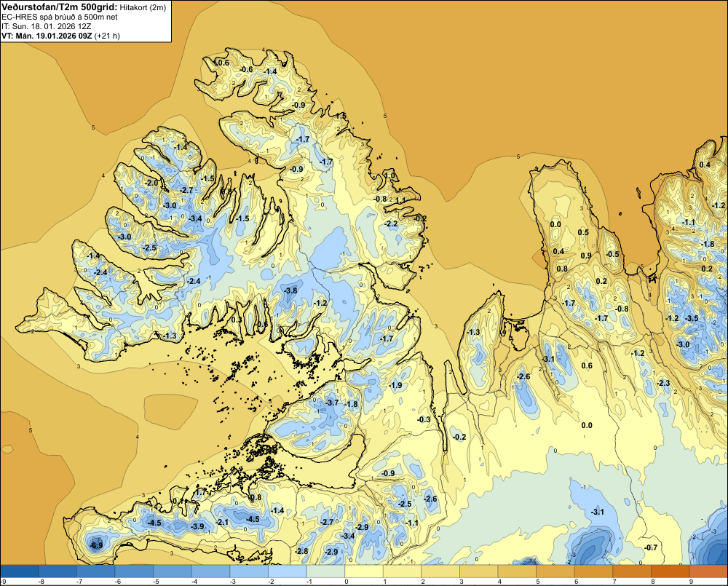The width and height of the screenshot is (728, 586).
Task: Click the -3.9 temperature value
Action: click(x=198, y=526)
